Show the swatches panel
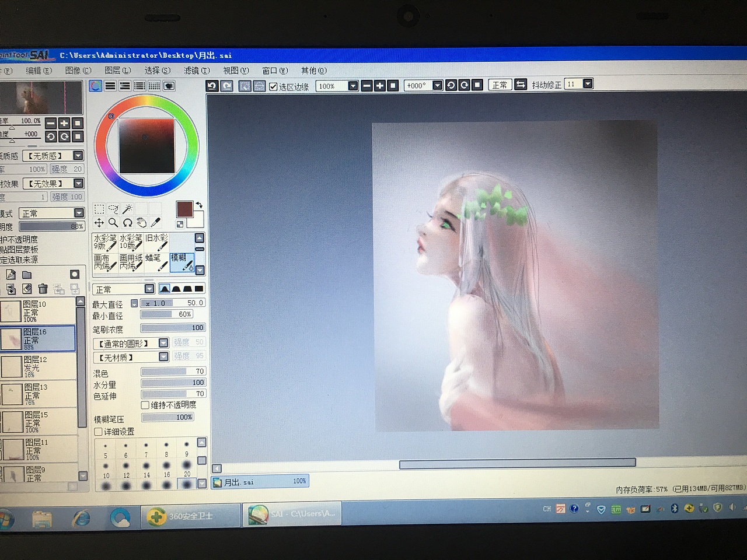This screenshot has height=560, width=747. coord(154,86)
